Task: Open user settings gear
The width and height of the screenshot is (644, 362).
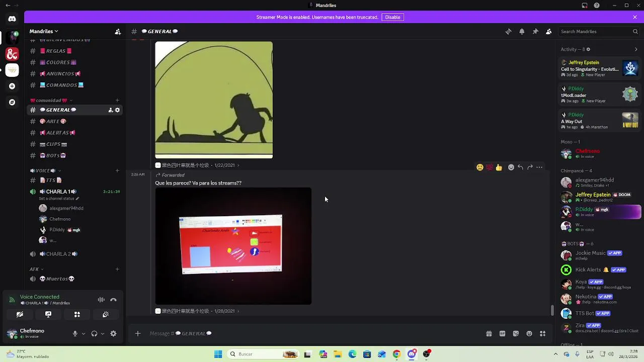Action: (113, 333)
